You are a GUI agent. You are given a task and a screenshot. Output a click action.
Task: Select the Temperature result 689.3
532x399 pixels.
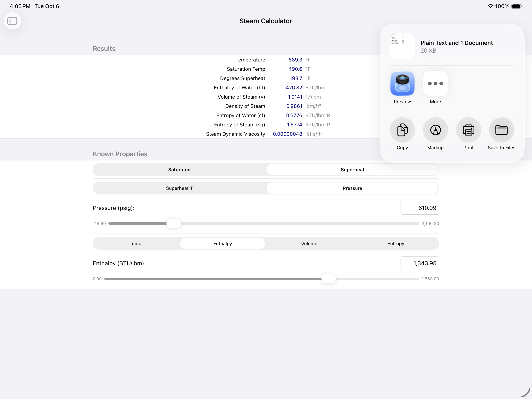coord(295,60)
